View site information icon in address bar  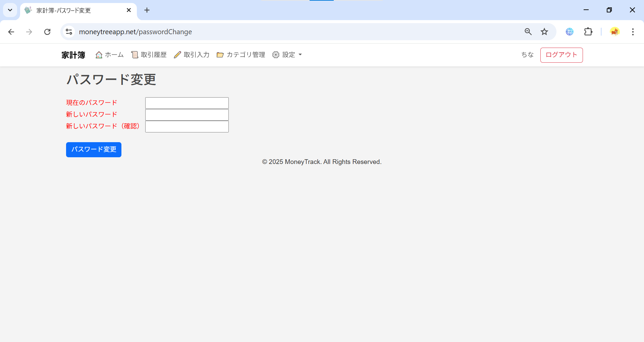coord(69,32)
